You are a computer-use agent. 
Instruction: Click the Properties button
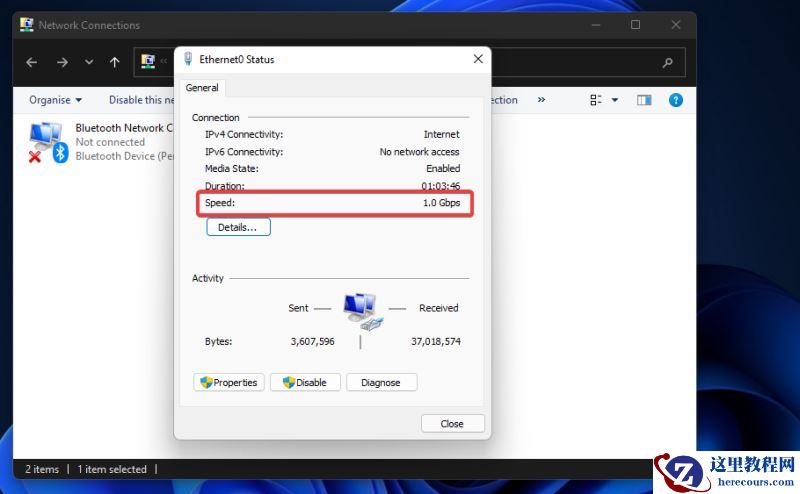coord(229,382)
